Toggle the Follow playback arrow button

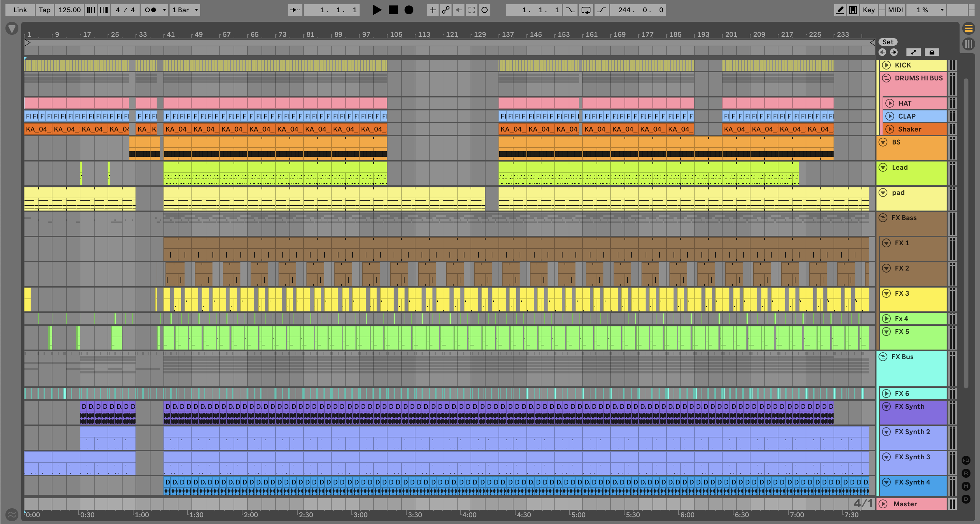(x=295, y=10)
